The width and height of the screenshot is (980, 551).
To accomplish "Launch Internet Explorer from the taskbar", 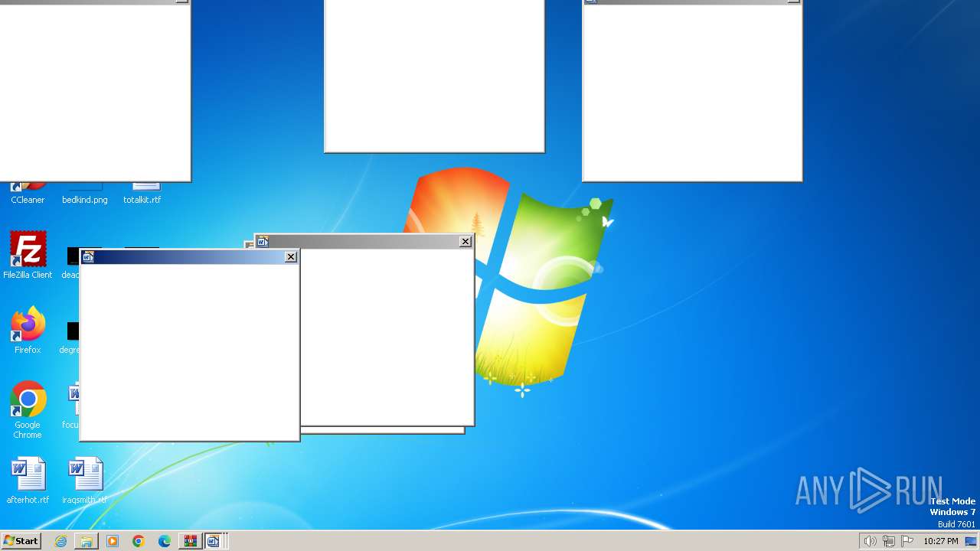I will click(60, 541).
